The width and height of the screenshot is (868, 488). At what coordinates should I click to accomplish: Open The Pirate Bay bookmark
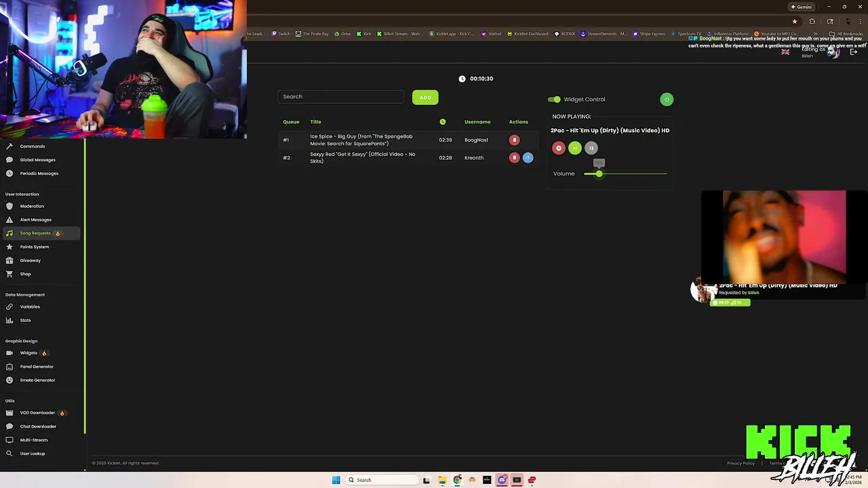coord(312,34)
